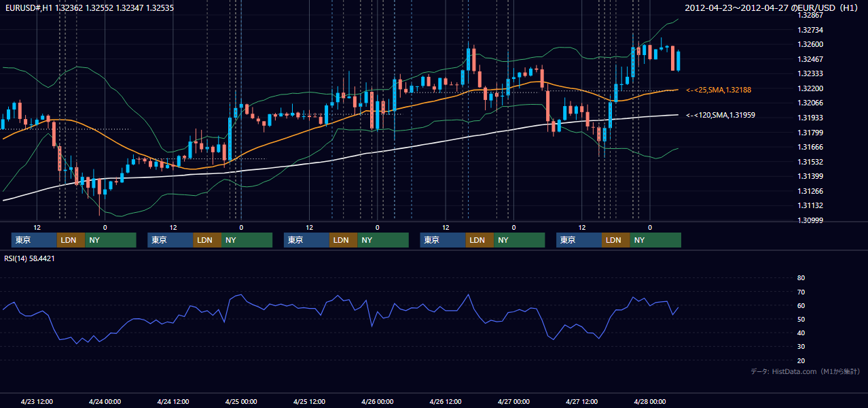Select the LDN session box for 4/27
The image size is (868, 408).
tap(616, 240)
